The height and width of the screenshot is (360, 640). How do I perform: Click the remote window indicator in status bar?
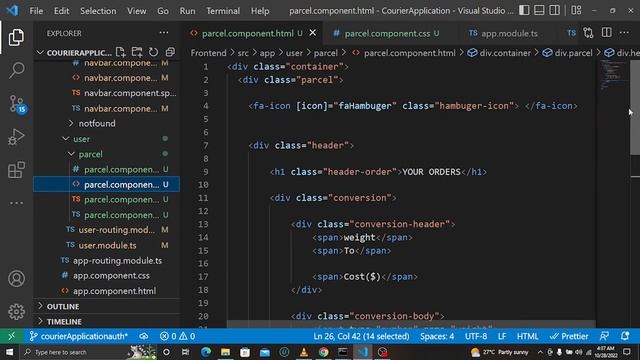pos(11,336)
